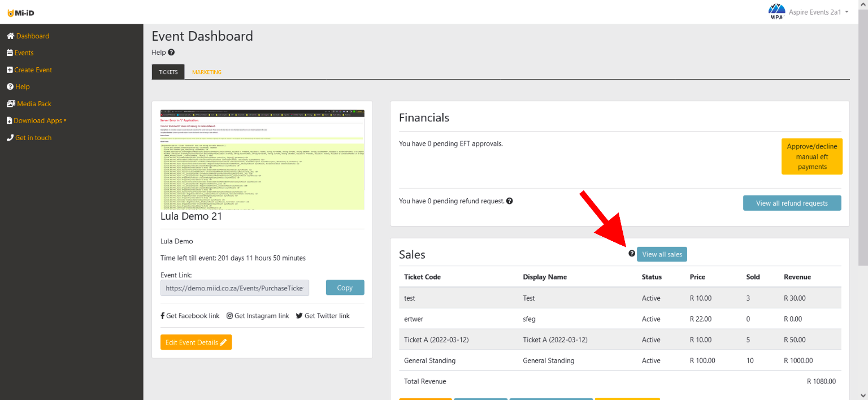Open Aspire Events 2a1 account dropdown
Screen dimensions: 868x400
tap(820, 12)
